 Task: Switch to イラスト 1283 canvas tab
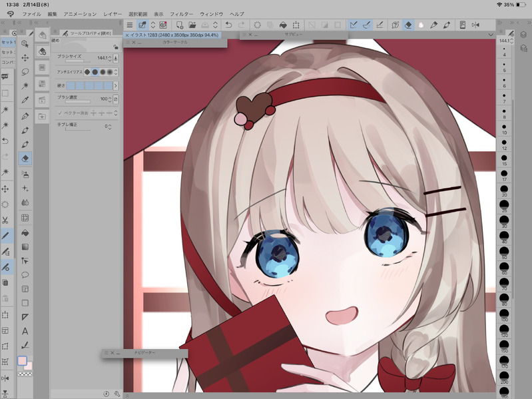tap(172, 35)
